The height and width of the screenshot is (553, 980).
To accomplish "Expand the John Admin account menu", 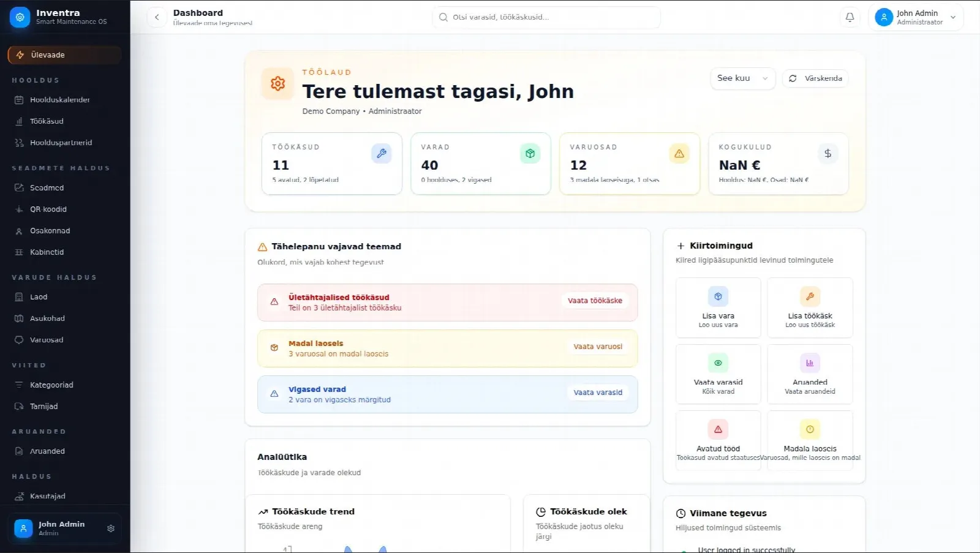I will (916, 17).
